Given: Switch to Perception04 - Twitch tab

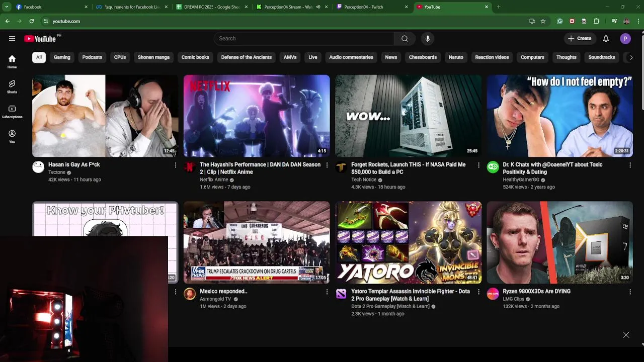Looking at the screenshot, I should point(372,7).
